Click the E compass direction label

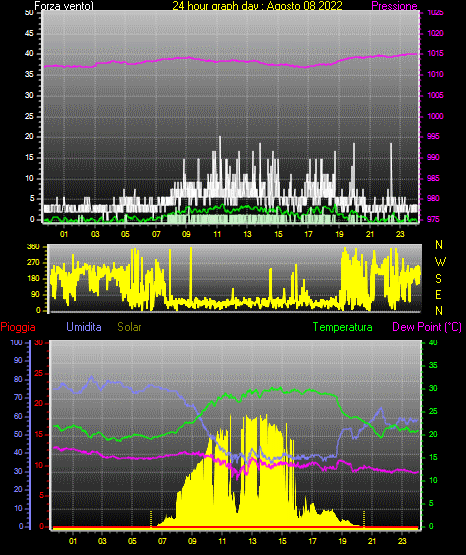pos(438,294)
